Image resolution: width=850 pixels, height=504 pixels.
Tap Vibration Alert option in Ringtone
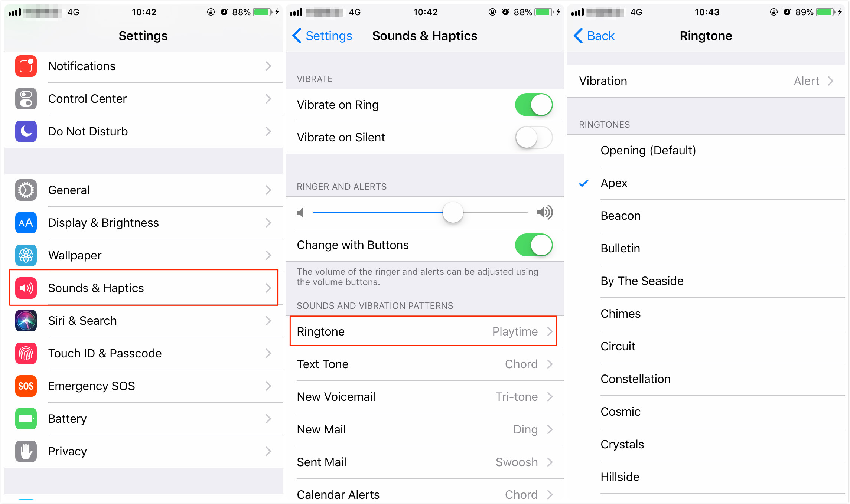(x=709, y=82)
